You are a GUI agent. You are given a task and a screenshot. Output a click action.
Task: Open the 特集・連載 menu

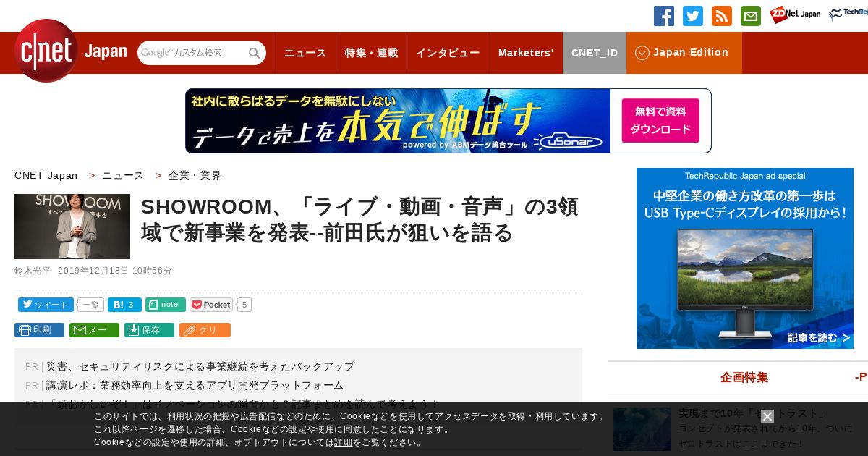(x=371, y=53)
